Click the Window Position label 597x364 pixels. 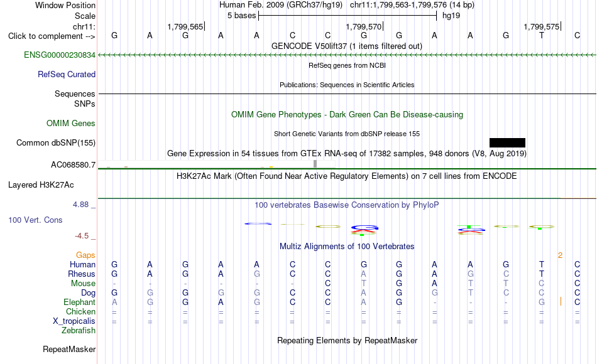point(65,5)
